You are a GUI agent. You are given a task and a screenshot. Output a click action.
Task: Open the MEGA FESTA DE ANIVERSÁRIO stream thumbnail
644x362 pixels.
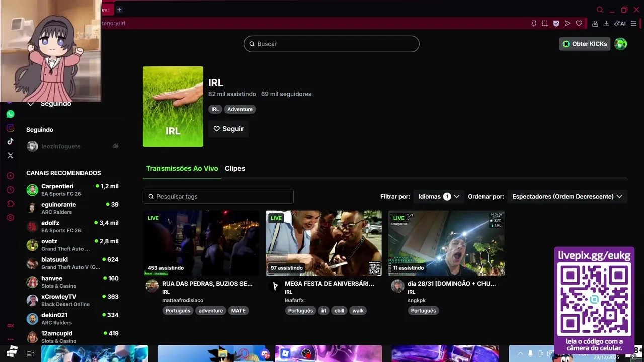click(x=324, y=243)
